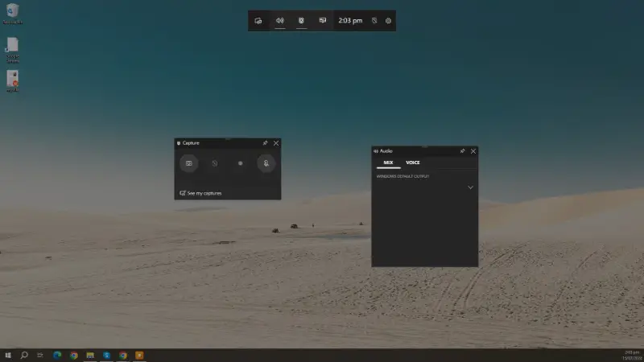Image resolution: width=644 pixels, height=362 pixels.
Task: Open Game Bar settings gear
Action: 388,20
